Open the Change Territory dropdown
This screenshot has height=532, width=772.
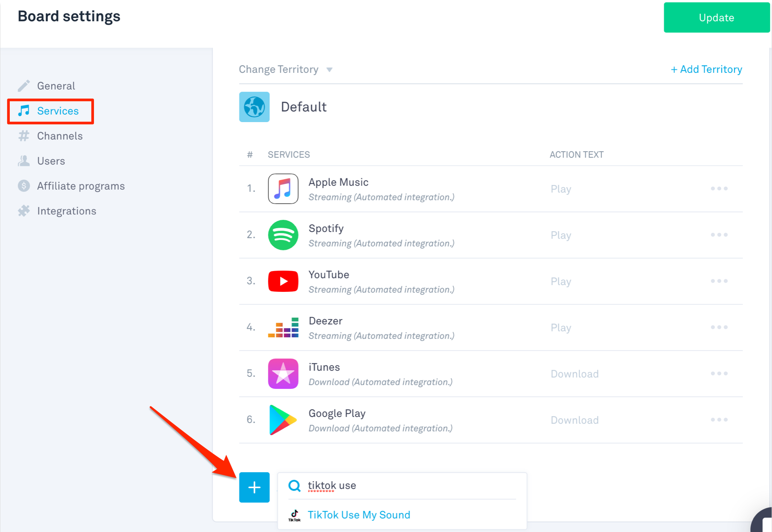pos(286,69)
